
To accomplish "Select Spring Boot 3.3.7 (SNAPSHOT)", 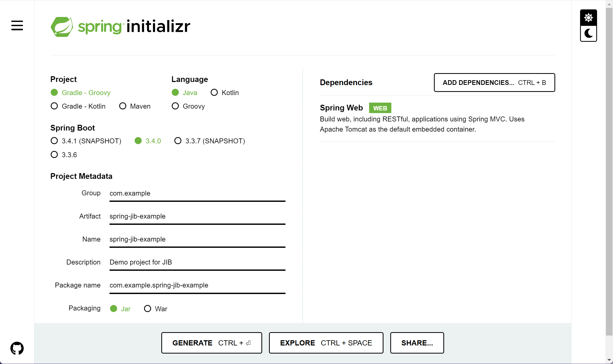I will (210, 141).
